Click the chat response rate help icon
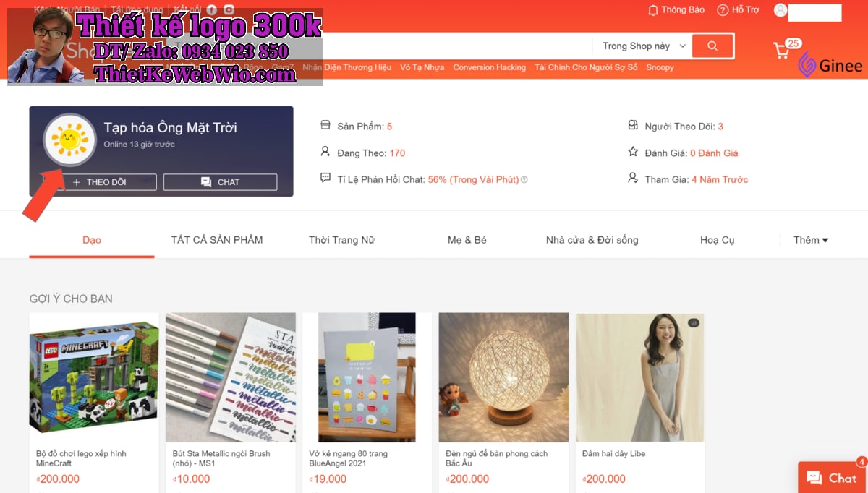 click(524, 179)
